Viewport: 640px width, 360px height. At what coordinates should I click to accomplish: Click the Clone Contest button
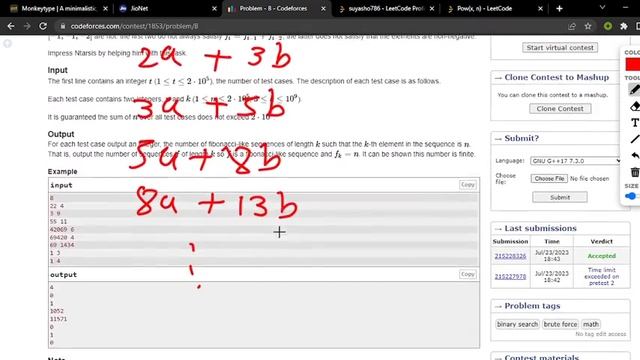point(560,109)
